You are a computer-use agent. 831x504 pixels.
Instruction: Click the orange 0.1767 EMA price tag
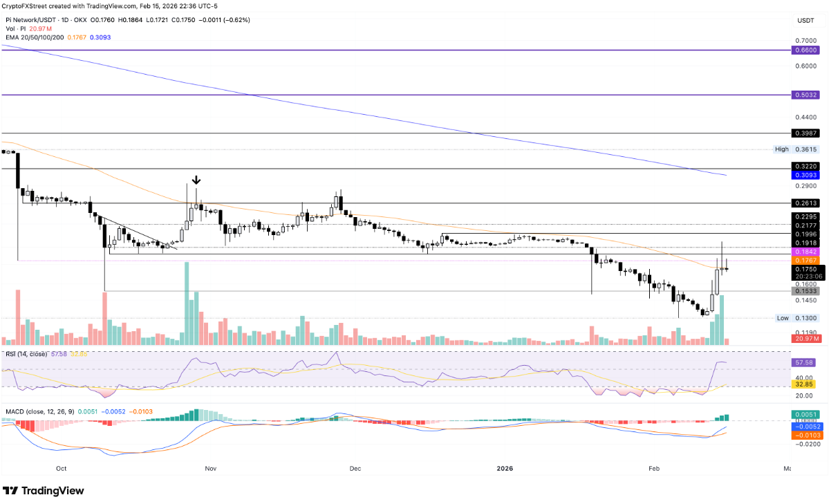coord(805,261)
